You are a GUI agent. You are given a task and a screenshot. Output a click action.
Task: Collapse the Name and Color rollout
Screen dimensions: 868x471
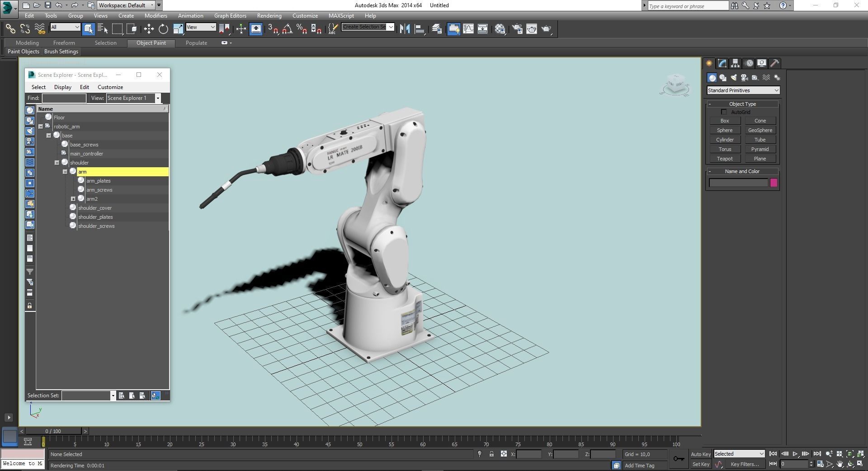click(743, 171)
